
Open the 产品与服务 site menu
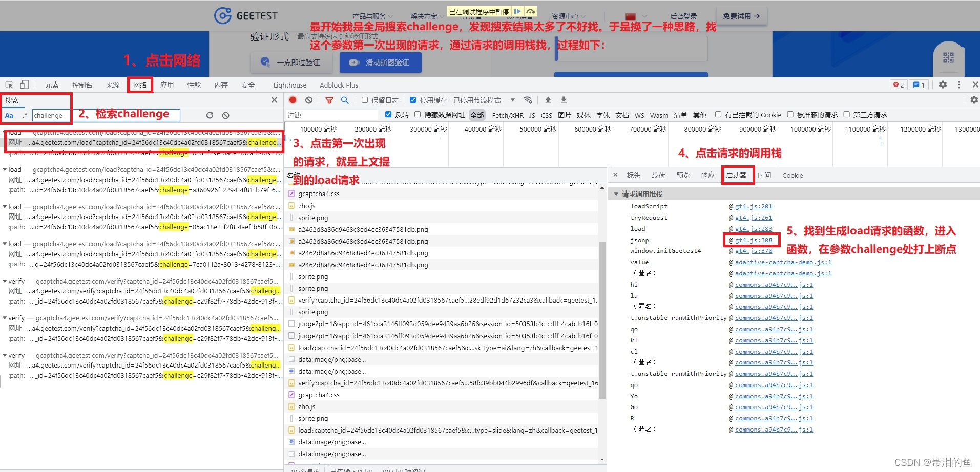click(x=372, y=16)
